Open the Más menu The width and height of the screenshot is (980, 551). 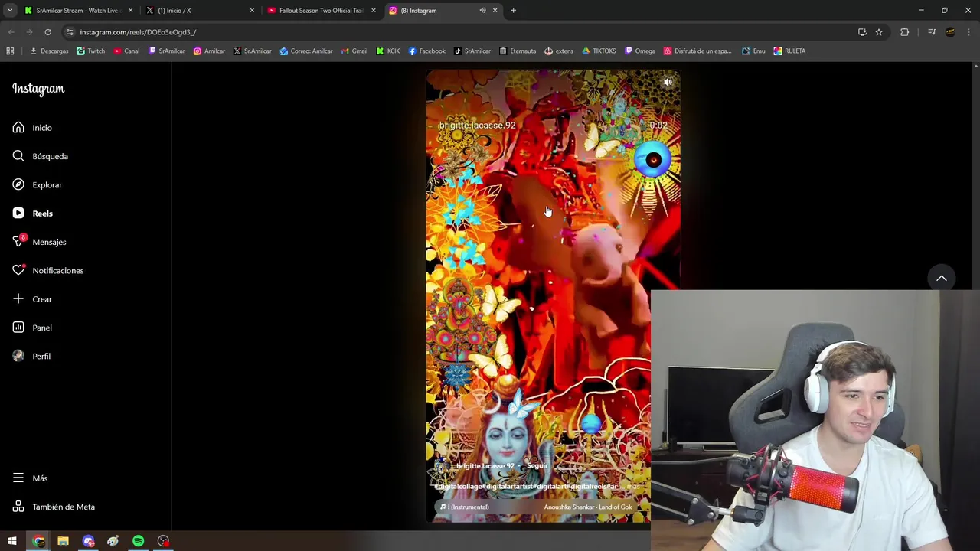pos(30,478)
